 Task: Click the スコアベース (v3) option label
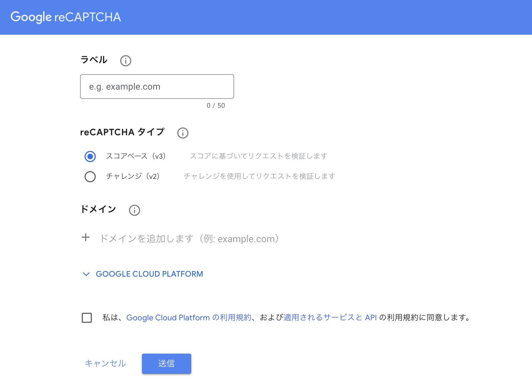[x=136, y=156]
